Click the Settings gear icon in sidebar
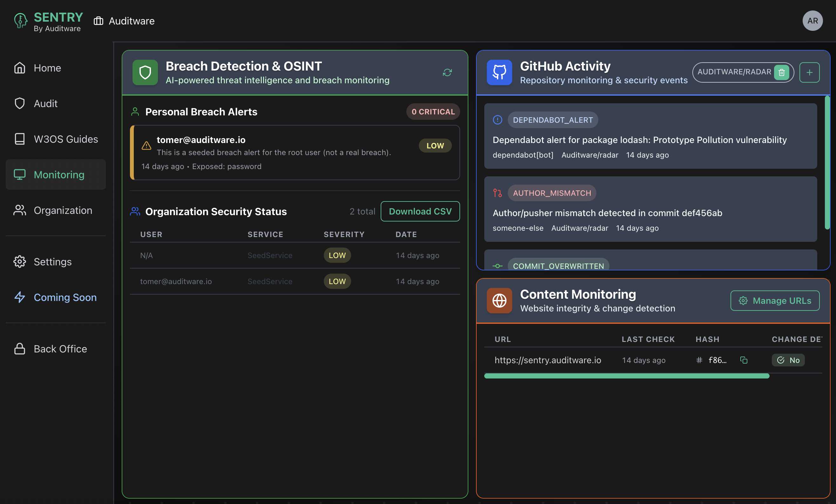 point(20,262)
